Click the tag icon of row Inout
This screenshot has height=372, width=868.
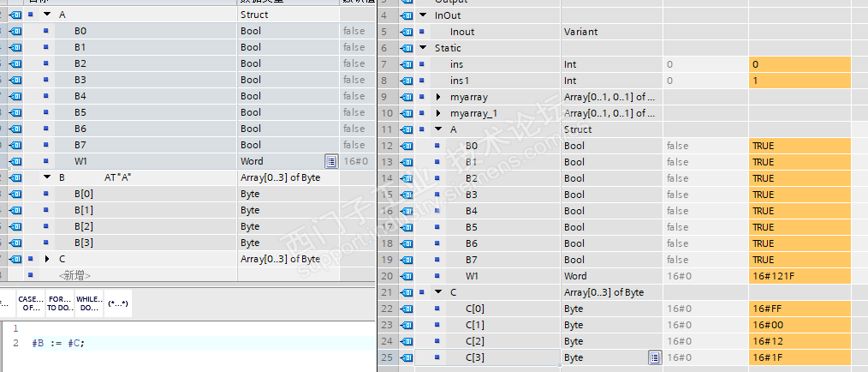pos(407,33)
